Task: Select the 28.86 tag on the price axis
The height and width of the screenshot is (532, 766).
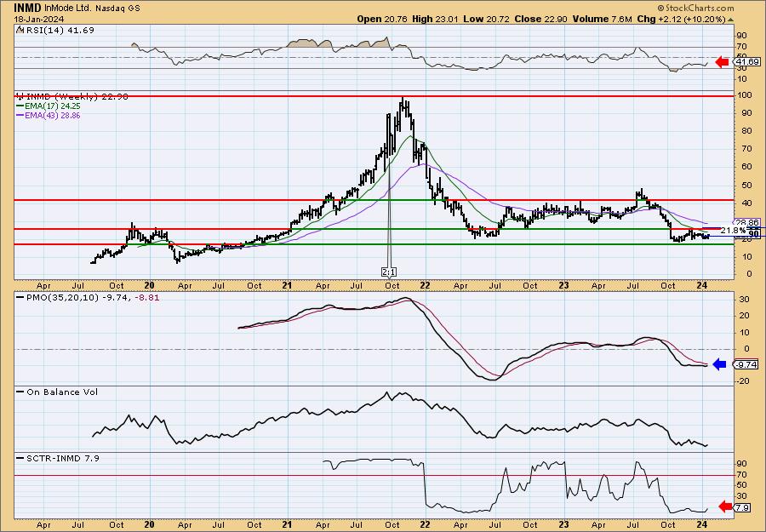Action: (x=747, y=222)
